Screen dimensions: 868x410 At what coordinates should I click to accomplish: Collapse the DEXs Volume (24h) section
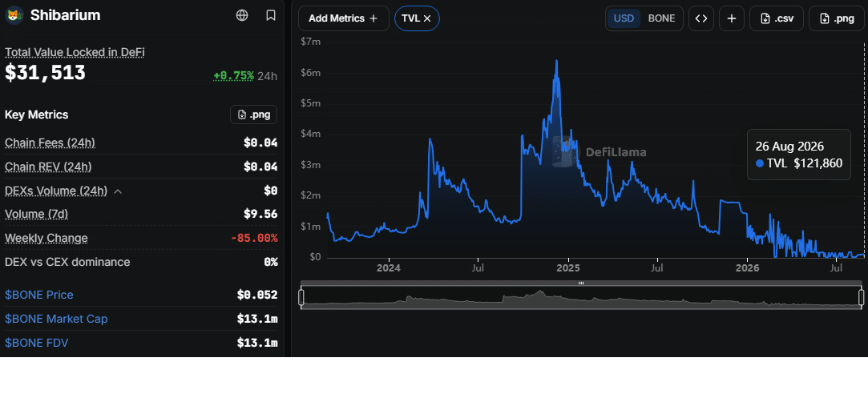tap(118, 191)
